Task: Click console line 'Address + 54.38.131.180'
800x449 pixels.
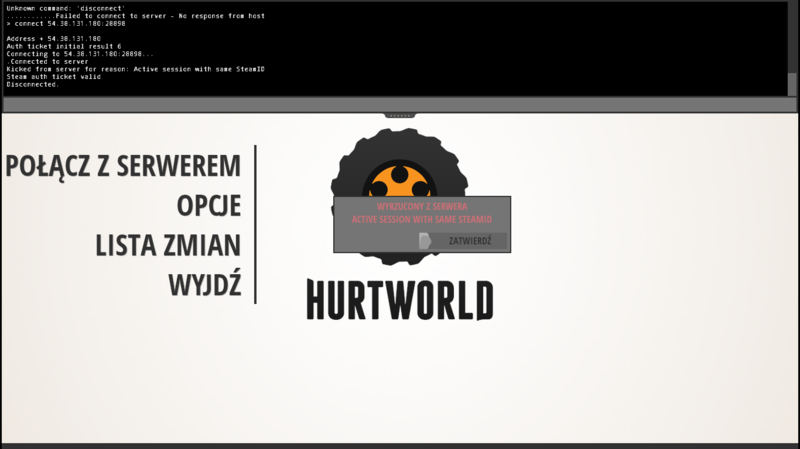Action: [54, 38]
